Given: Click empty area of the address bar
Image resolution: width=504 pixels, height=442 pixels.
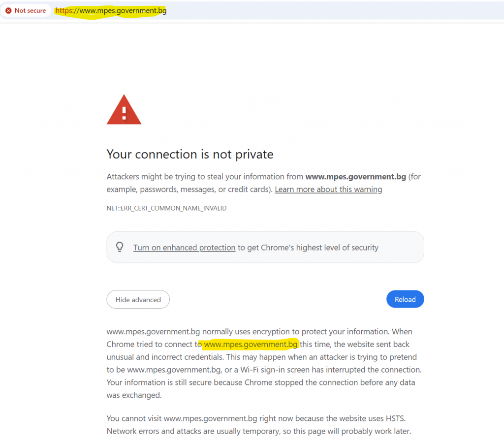Looking at the screenshot, I should [334, 11].
